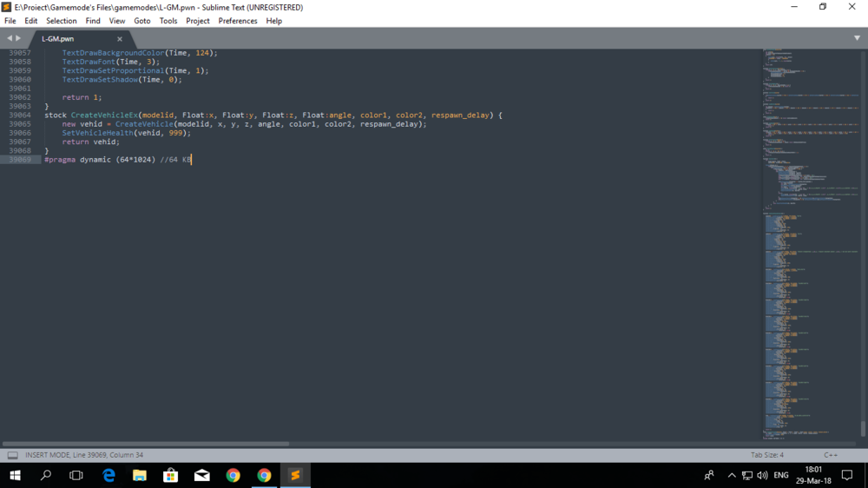
Task: Open the Preferences menu
Action: [x=238, y=21]
